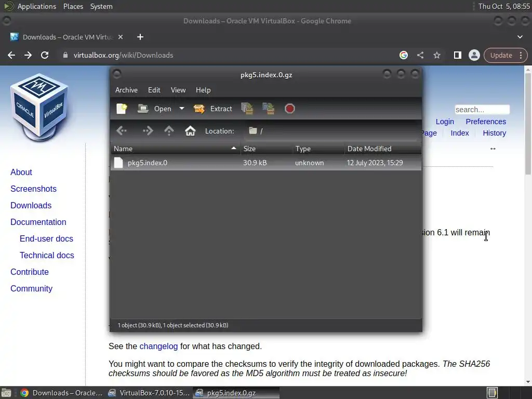Open the Edit menu in archive manager
This screenshot has width=532, height=399.
point(154,90)
